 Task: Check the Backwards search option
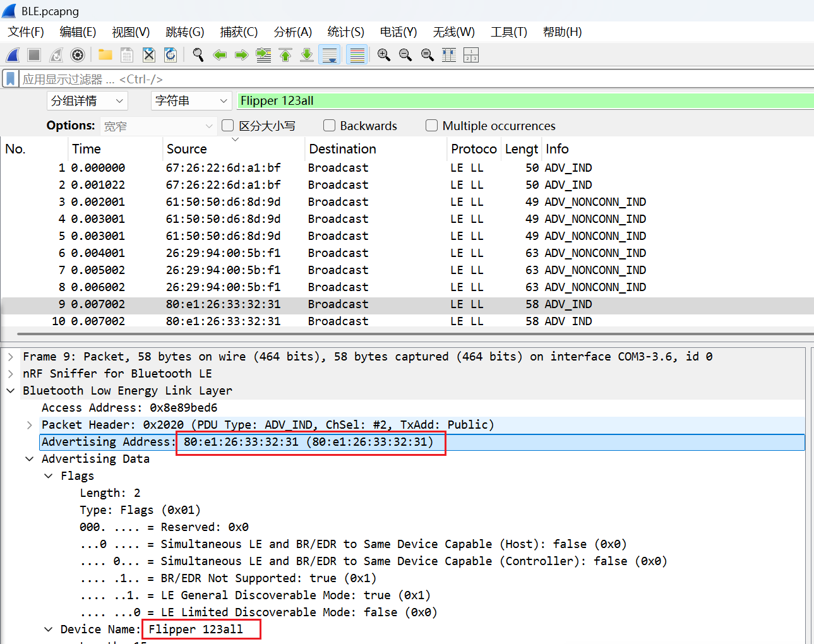(329, 126)
